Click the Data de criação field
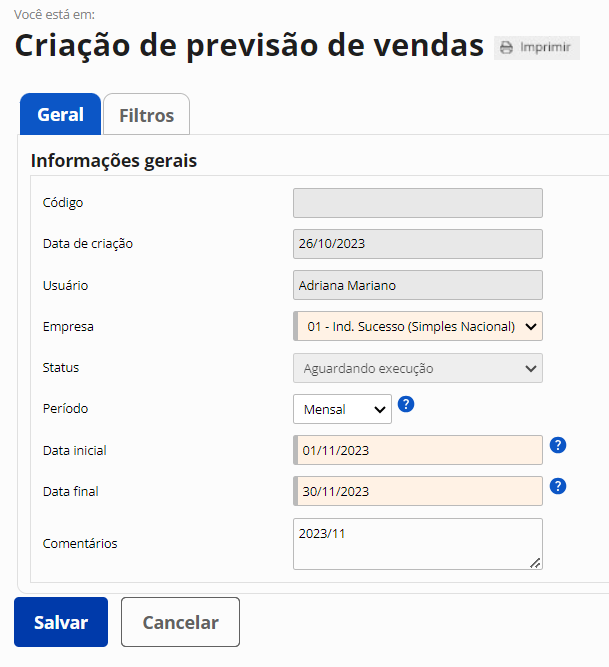 pyautogui.click(x=418, y=244)
